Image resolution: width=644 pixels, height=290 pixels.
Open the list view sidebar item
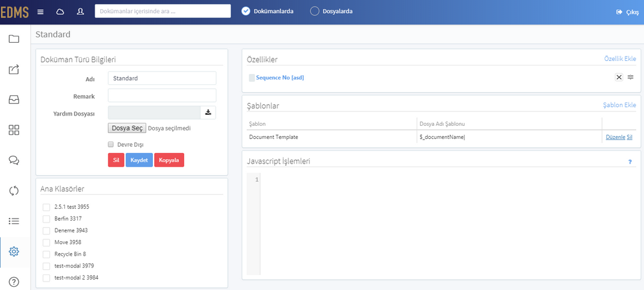tap(14, 221)
